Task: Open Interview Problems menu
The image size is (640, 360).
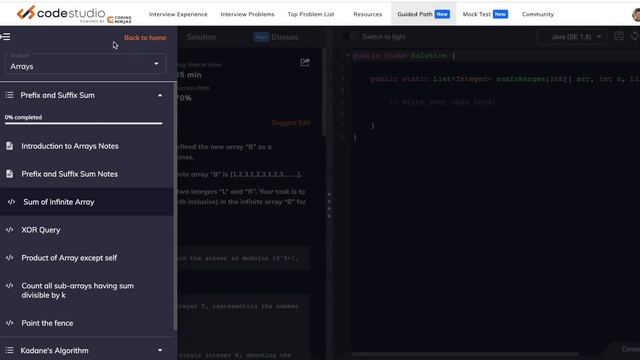Action: [247, 14]
